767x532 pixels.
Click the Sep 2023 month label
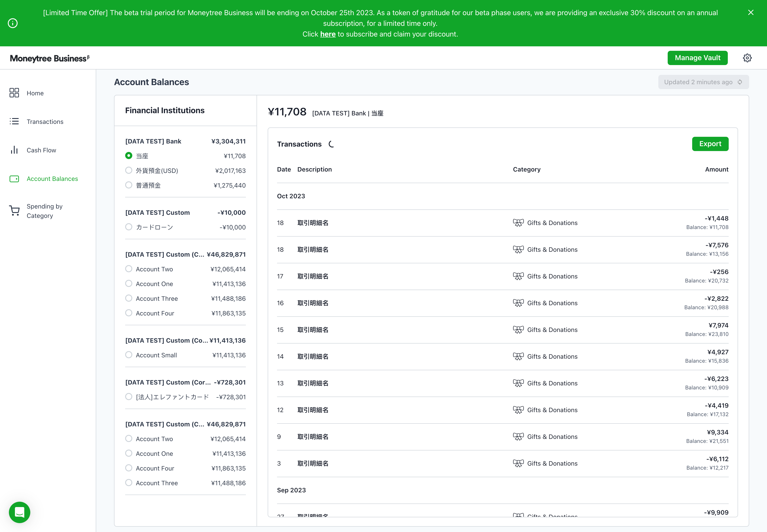291,490
